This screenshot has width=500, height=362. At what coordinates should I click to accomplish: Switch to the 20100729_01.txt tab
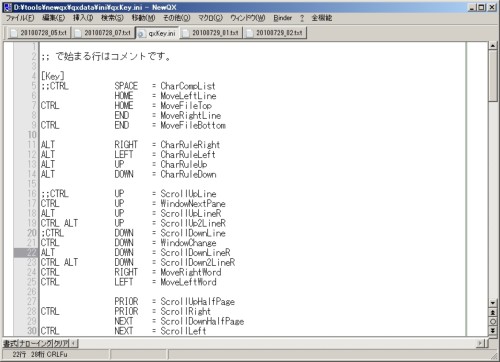pyautogui.click(x=211, y=33)
